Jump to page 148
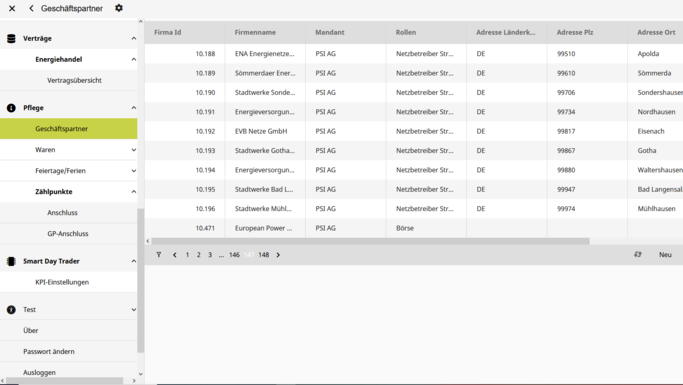The height and width of the screenshot is (385, 683). 264,255
